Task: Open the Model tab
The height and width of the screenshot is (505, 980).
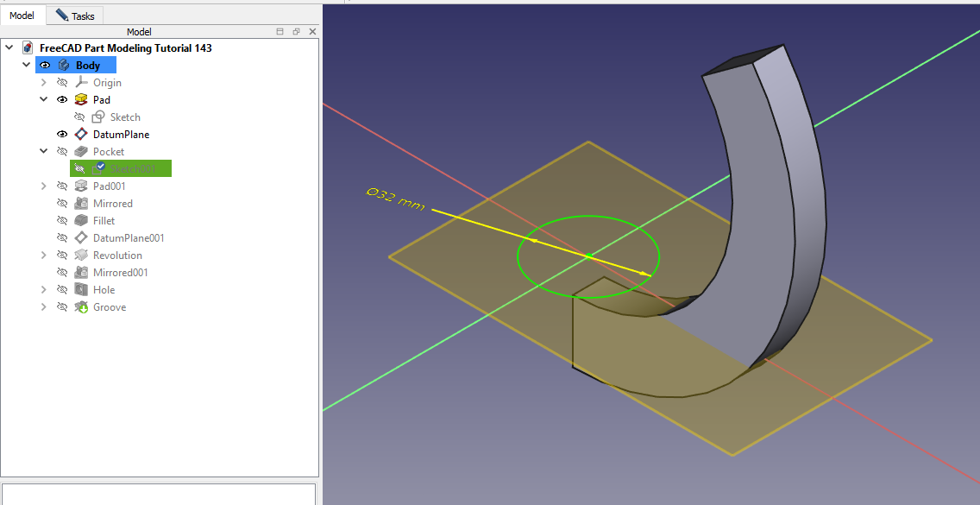Action: 22,16
